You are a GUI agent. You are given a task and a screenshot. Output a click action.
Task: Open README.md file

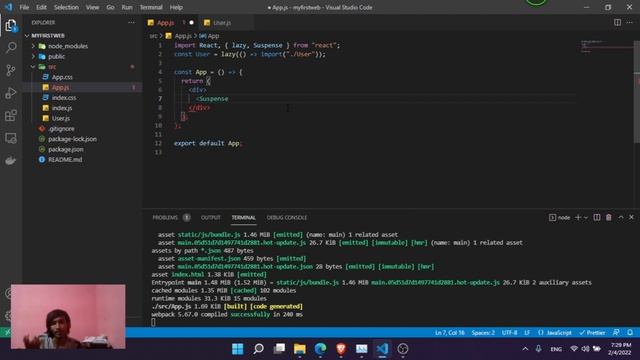[x=65, y=160]
